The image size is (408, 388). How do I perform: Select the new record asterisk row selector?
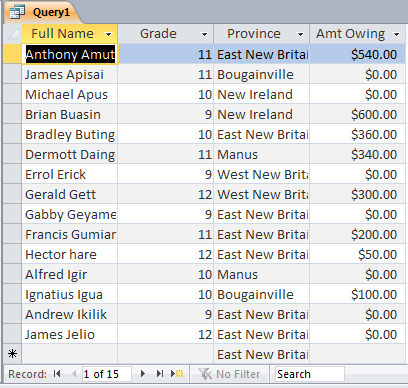12,354
